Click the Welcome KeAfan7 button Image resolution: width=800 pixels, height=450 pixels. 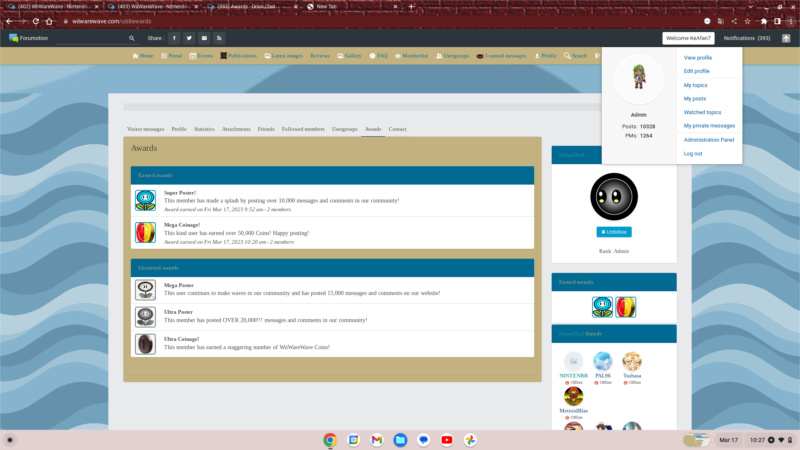point(688,38)
